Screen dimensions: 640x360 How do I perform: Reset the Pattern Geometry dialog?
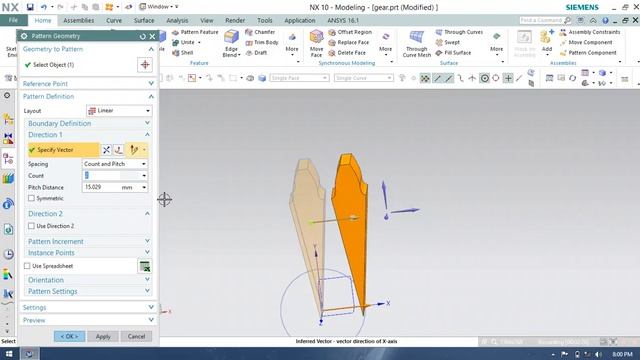[142, 36]
